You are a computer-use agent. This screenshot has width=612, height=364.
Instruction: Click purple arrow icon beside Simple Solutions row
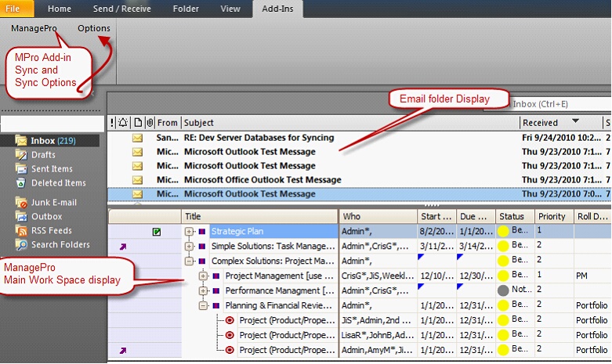123,247
